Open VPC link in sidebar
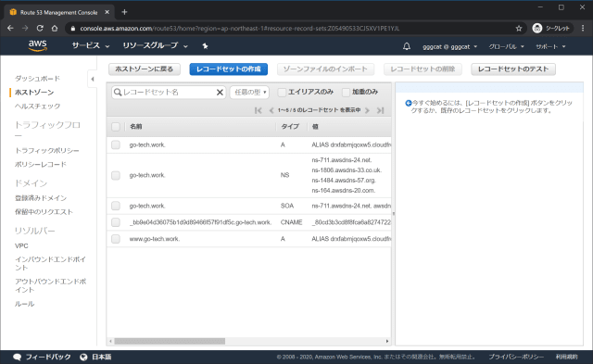The height and width of the screenshot is (364, 593). [x=21, y=245]
